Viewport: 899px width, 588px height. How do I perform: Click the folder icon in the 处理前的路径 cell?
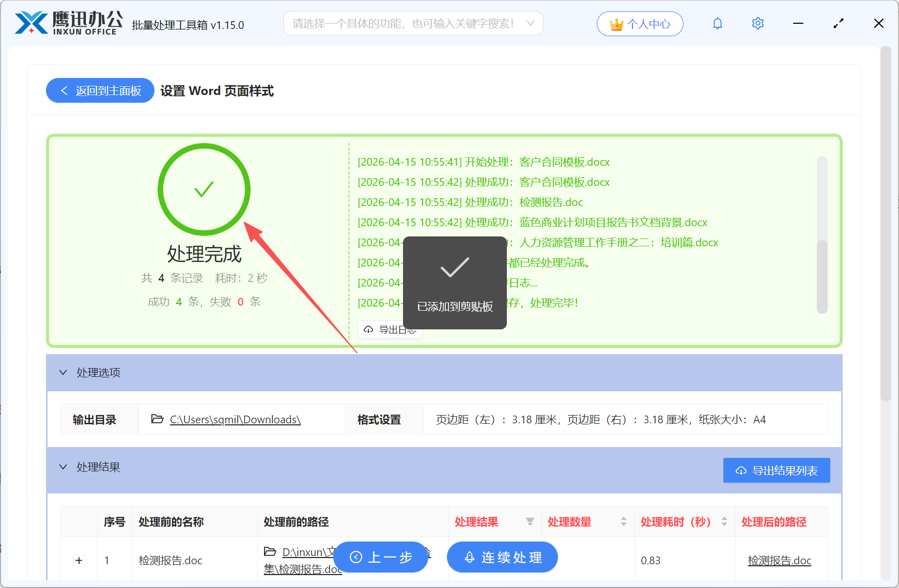[x=270, y=552]
